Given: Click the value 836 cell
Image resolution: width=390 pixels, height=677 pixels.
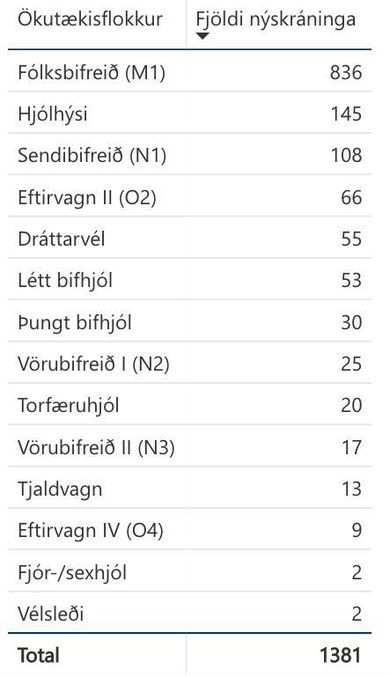Looking at the screenshot, I should (346, 72).
